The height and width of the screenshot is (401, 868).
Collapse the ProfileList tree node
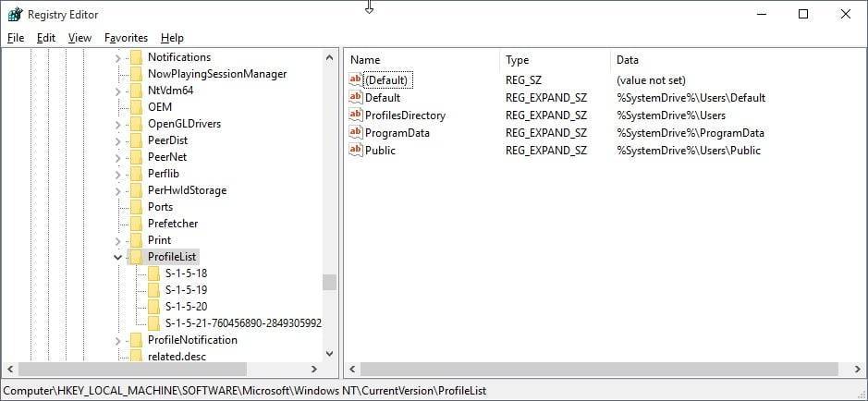click(x=117, y=257)
